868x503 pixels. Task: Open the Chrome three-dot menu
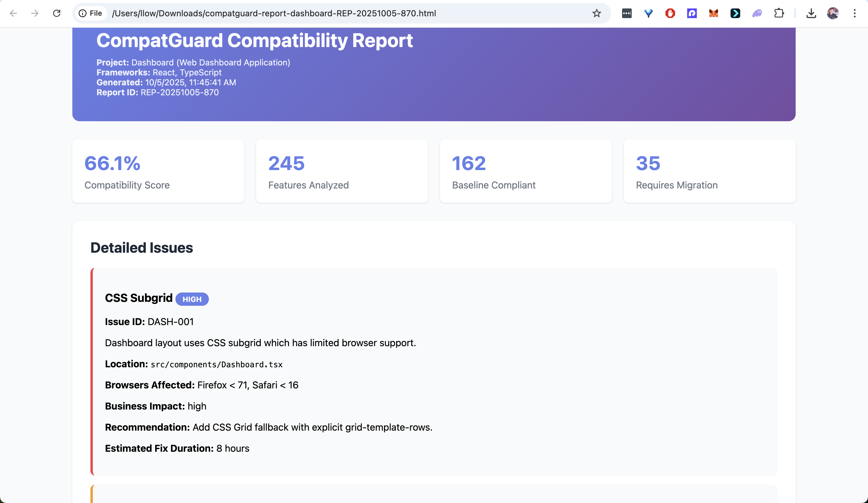pyautogui.click(x=854, y=14)
